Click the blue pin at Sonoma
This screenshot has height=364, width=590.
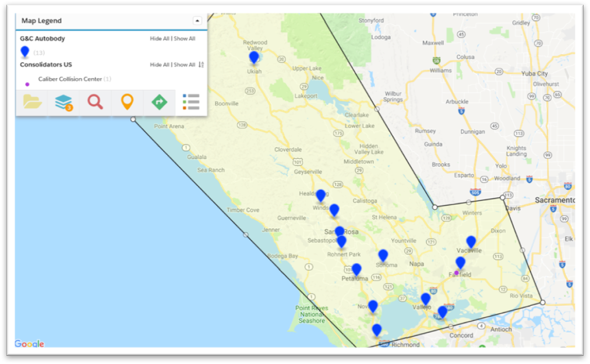[x=383, y=256]
